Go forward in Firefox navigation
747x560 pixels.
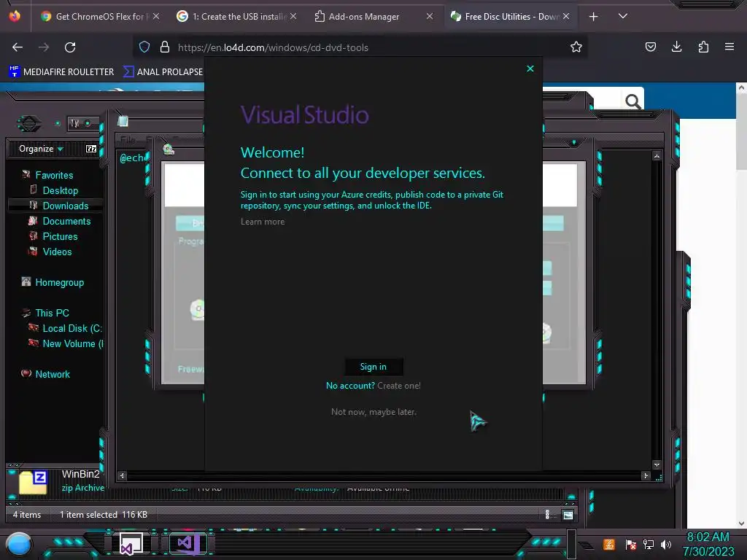(44, 47)
